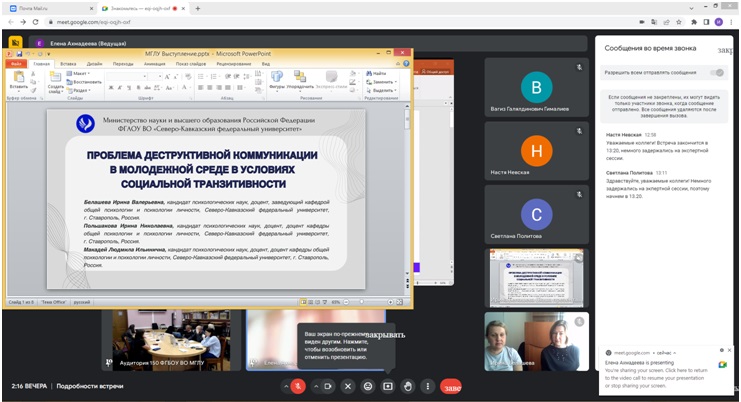The height and width of the screenshot is (402, 741).
Task: Open the Файл tab in PowerPoint
Action: pos(16,64)
